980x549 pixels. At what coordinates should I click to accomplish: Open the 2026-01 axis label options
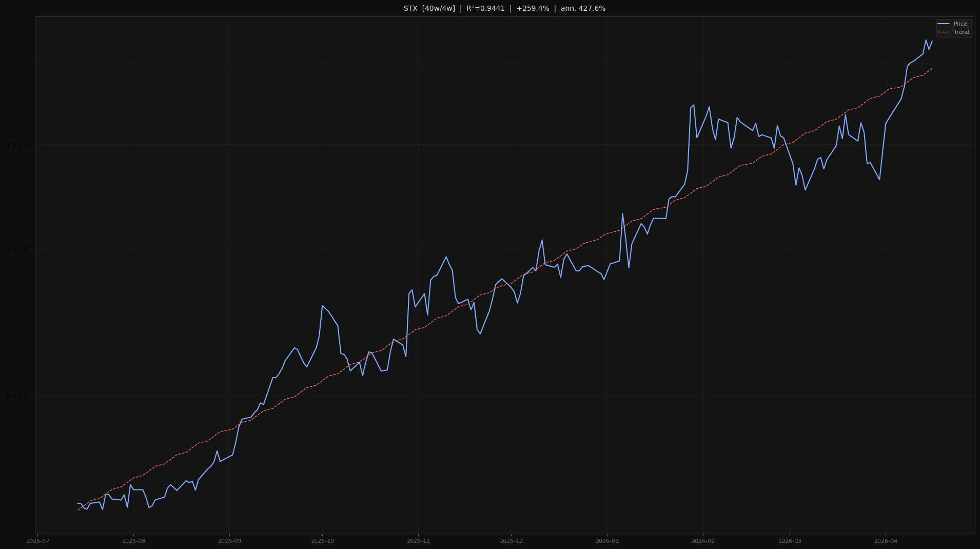tap(606, 541)
